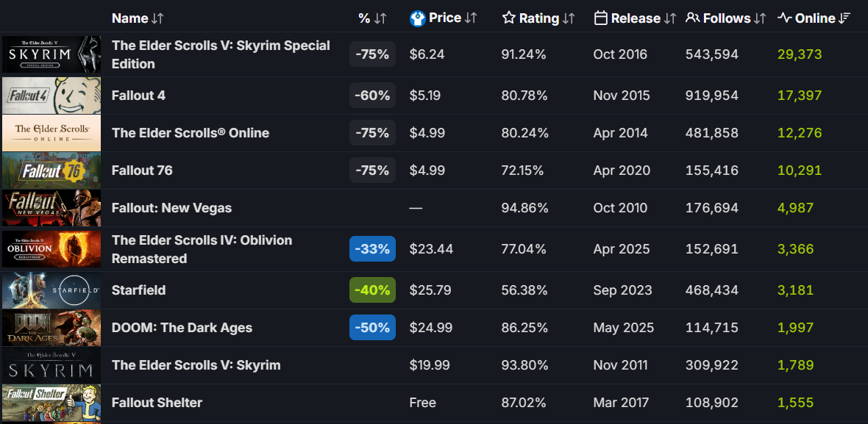Click DOOM's blue -50% discount badge

tap(372, 328)
